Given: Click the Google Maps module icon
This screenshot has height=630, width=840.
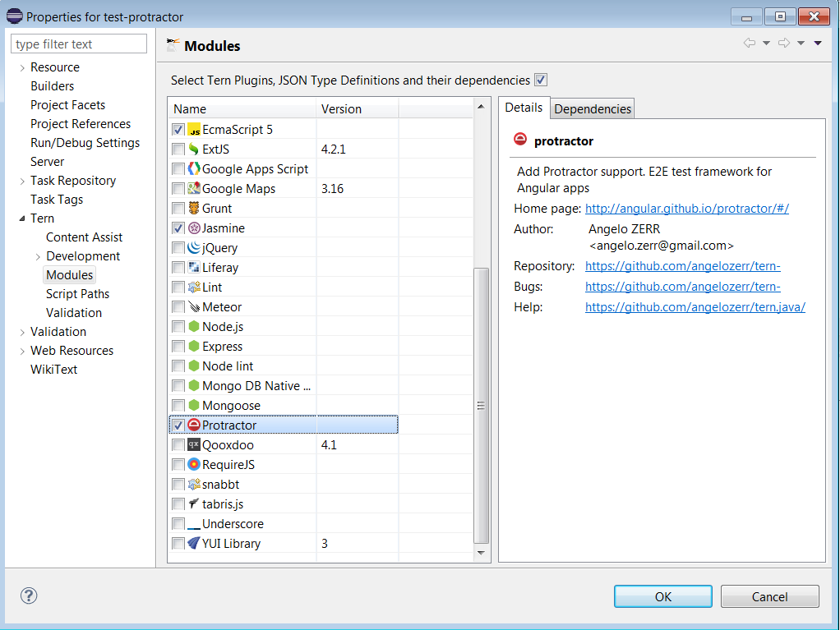Looking at the screenshot, I should (195, 188).
